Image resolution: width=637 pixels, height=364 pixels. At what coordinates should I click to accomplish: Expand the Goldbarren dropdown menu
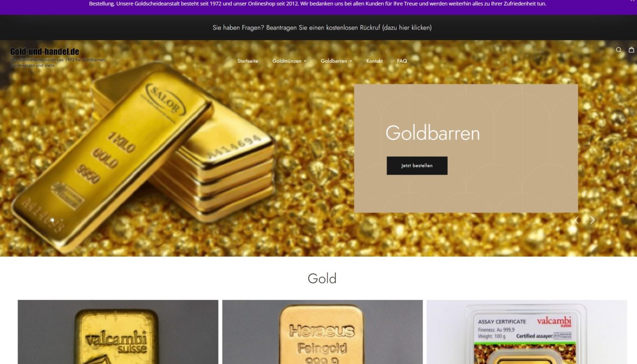pyautogui.click(x=336, y=61)
